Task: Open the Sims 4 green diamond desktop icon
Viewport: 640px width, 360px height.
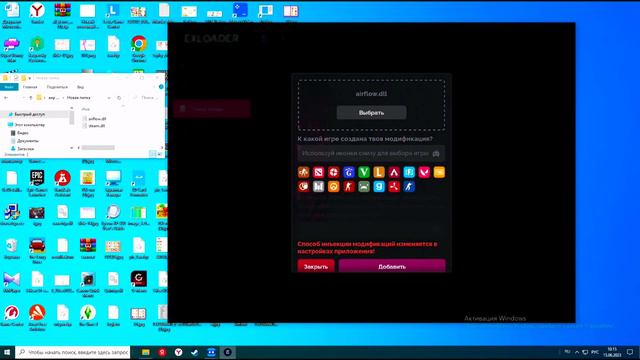Action: click(x=88, y=316)
